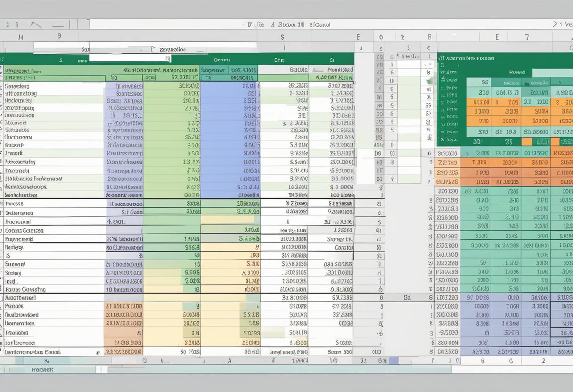Click the right arrow at formula bar end
The height and width of the screenshot is (392, 573).
click(555, 24)
